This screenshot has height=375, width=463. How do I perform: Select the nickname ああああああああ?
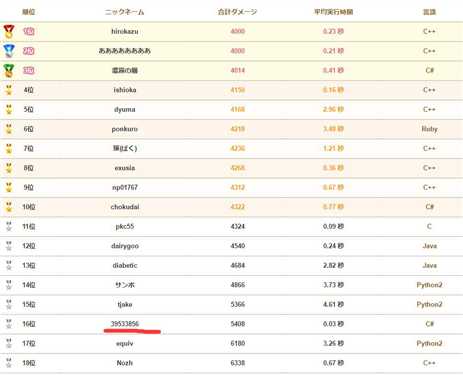coord(125,51)
